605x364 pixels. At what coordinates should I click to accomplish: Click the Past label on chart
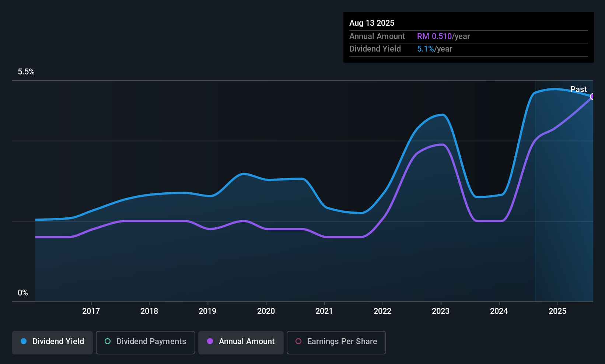pyautogui.click(x=578, y=89)
